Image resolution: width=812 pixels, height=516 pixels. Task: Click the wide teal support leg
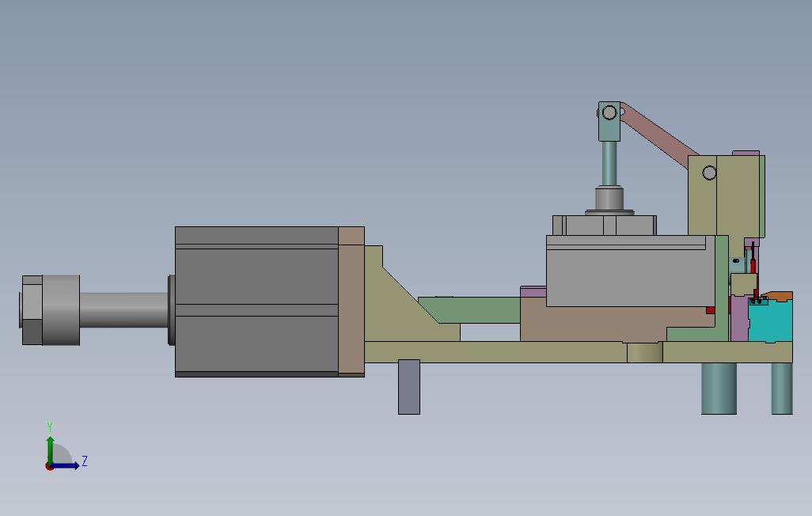pos(719,389)
